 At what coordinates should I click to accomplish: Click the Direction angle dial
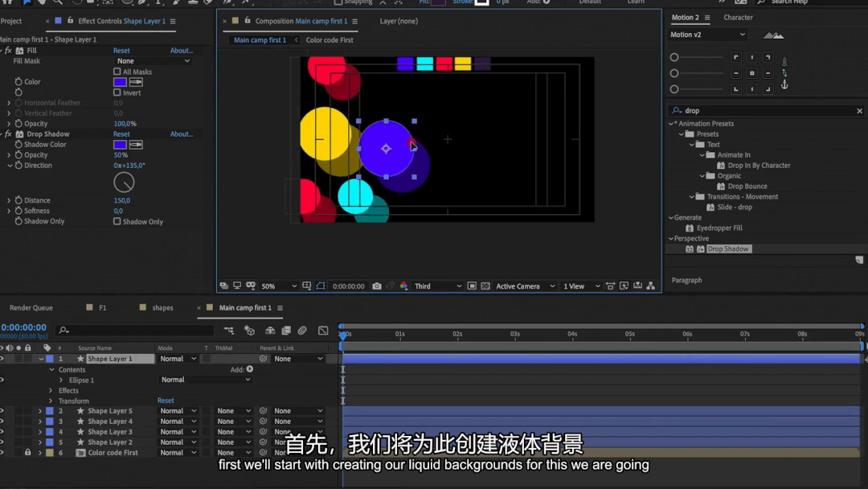pos(124,183)
